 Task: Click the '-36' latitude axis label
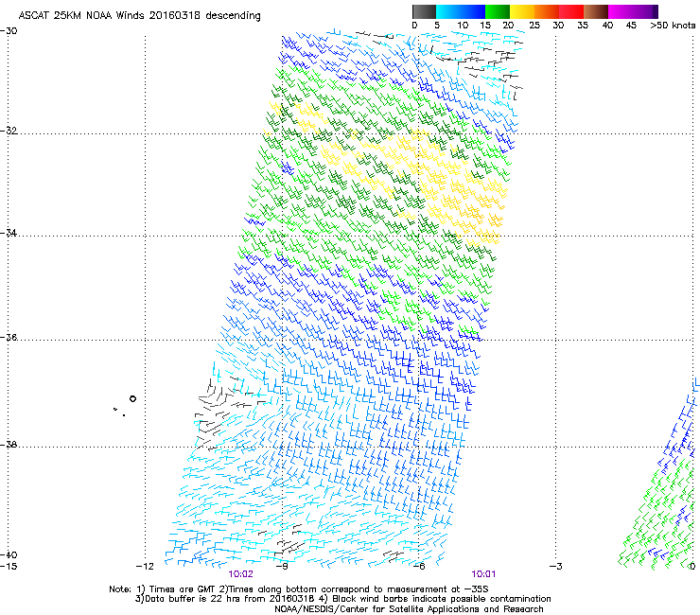9,337
